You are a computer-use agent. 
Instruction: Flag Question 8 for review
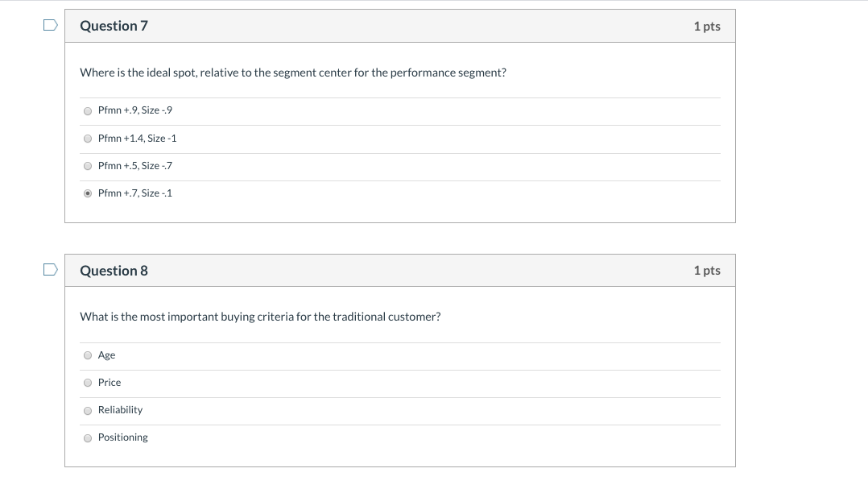(x=51, y=268)
